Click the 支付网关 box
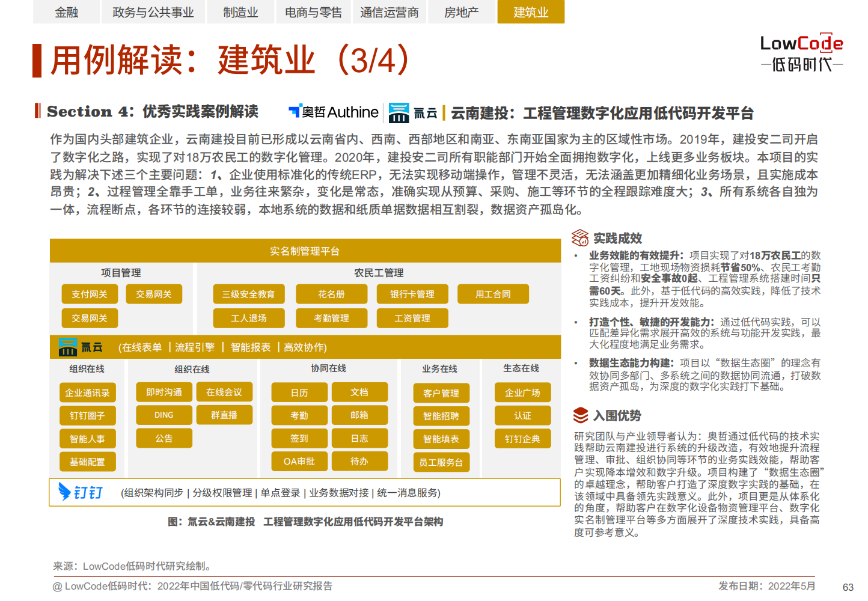 pyautogui.click(x=90, y=294)
